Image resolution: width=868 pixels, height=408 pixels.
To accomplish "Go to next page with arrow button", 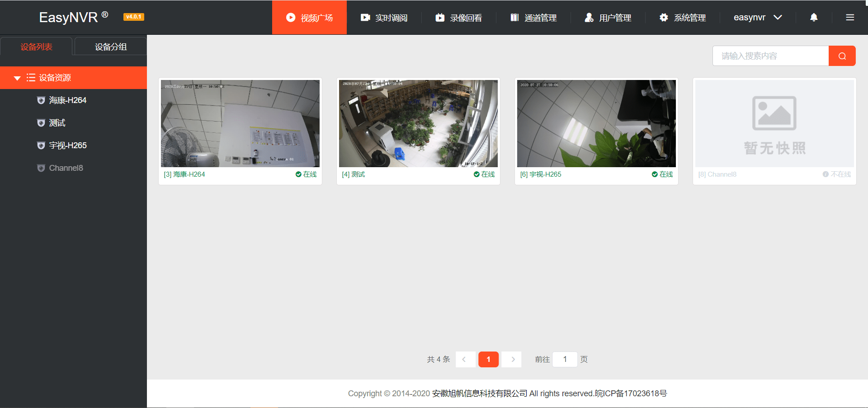I will pyautogui.click(x=511, y=359).
